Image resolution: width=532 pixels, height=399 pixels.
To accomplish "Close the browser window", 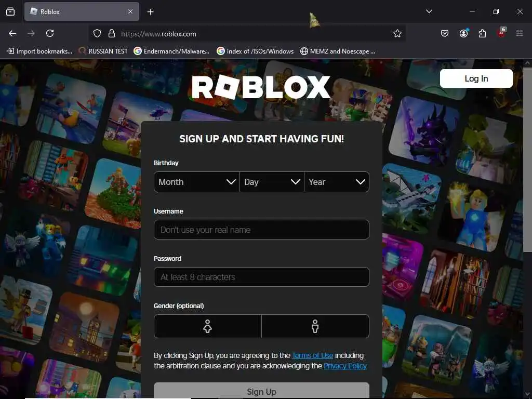I will pos(520,11).
